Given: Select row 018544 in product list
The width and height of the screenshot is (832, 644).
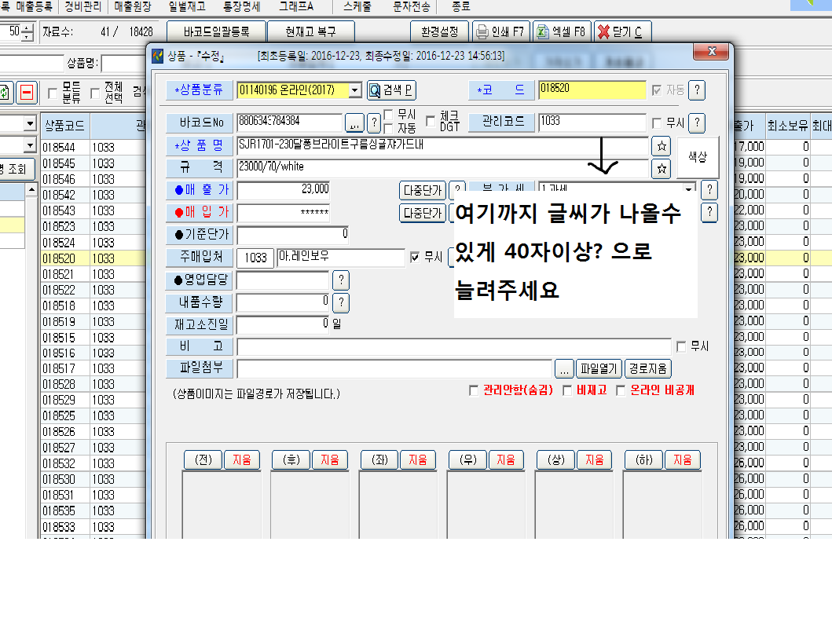Looking at the screenshot, I should click(93, 147).
